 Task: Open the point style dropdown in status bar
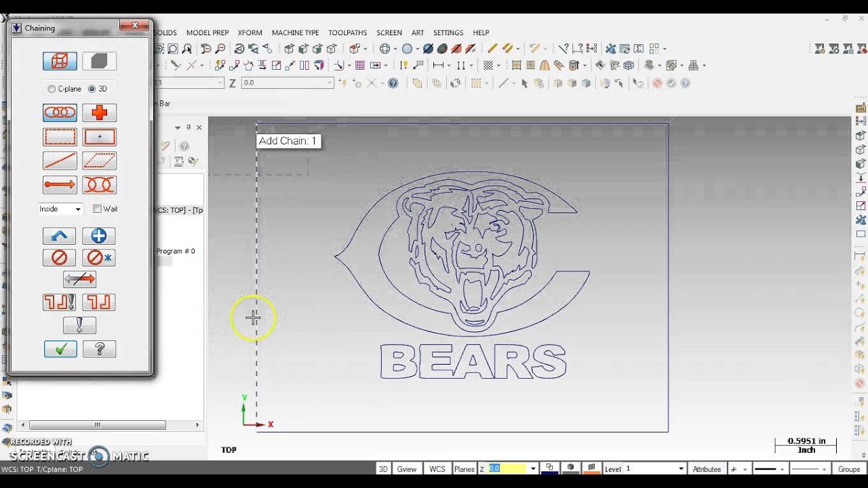pyautogui.click(x=745, y=469)
